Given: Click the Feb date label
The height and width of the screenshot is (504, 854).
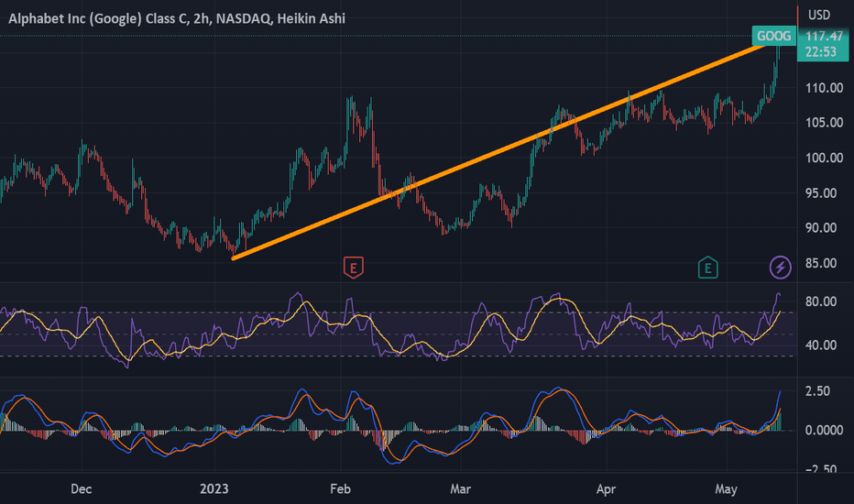Looking at the screenshot, I should click(340, 488).
